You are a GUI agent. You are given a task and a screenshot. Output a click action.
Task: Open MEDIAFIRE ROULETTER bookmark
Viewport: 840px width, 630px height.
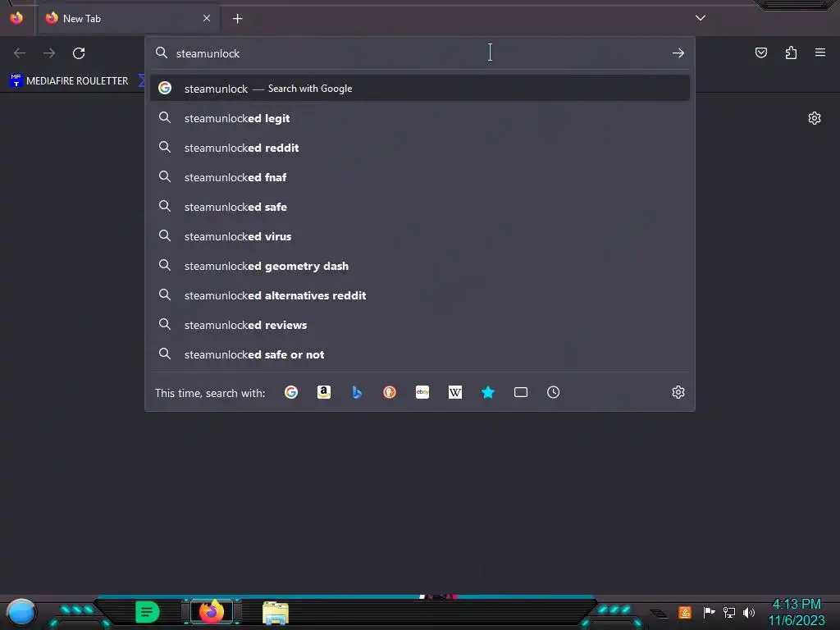pos(69,81)
